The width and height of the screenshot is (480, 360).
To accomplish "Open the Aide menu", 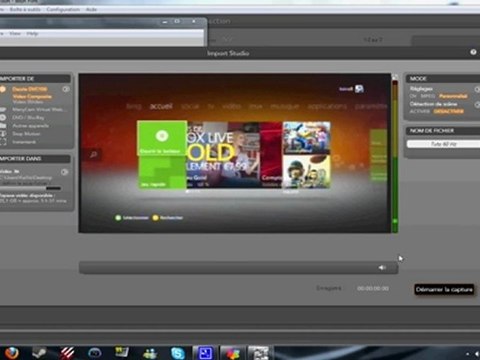I will (91, 9).
